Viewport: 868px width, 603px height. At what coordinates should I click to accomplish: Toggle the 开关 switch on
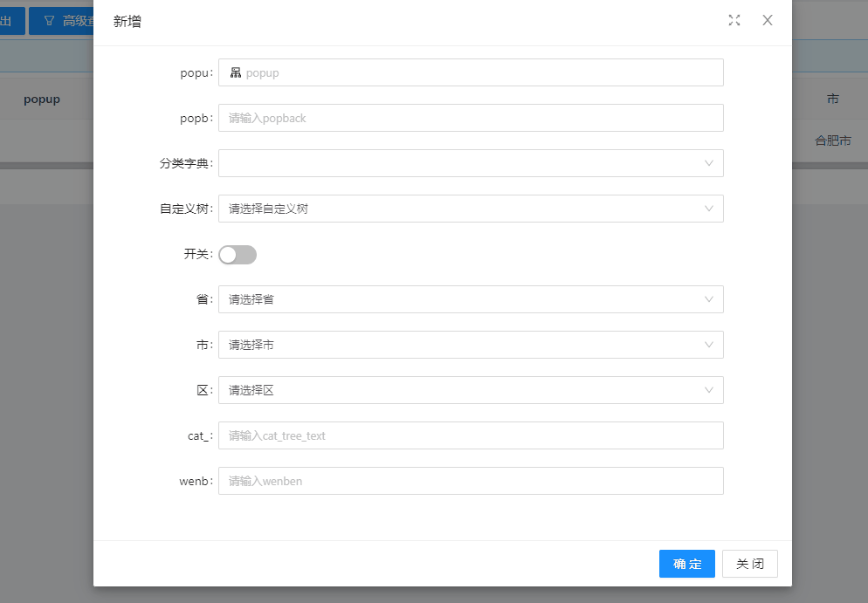238,255
